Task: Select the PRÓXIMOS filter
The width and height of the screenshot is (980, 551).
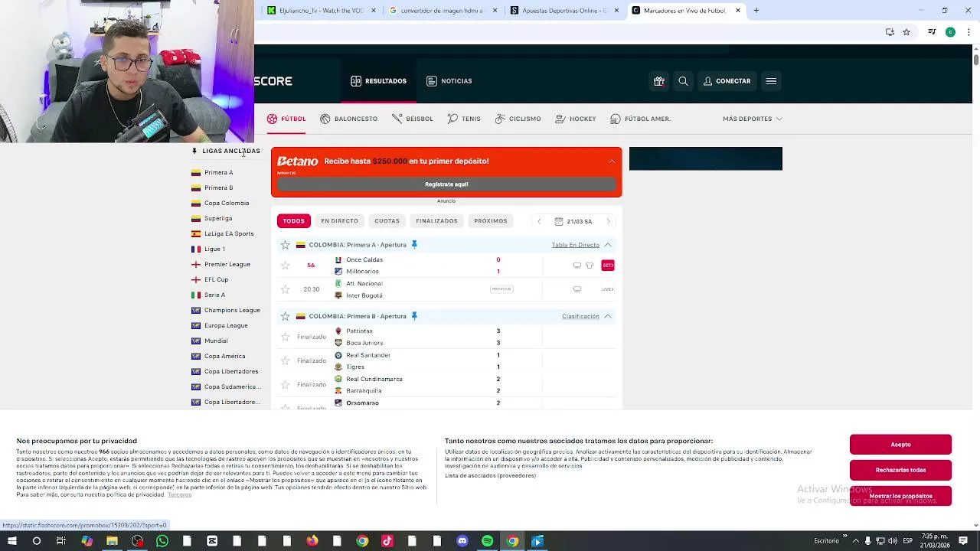Action: click(x=491, y=221)
